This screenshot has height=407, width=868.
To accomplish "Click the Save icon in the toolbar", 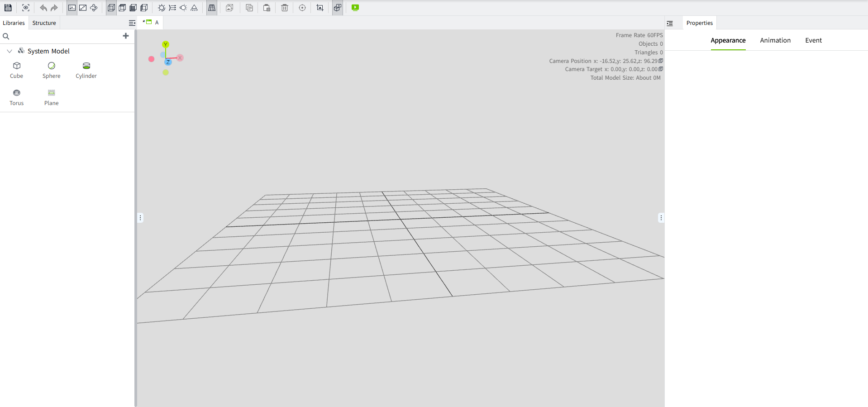I will (x=8, y=8).
